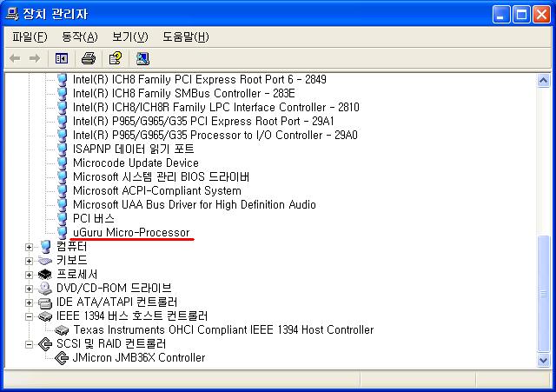Click the vertical scrollbar thumb
Image resolution: width=556 pixels, height=392 pixels.
click(543, 294)
